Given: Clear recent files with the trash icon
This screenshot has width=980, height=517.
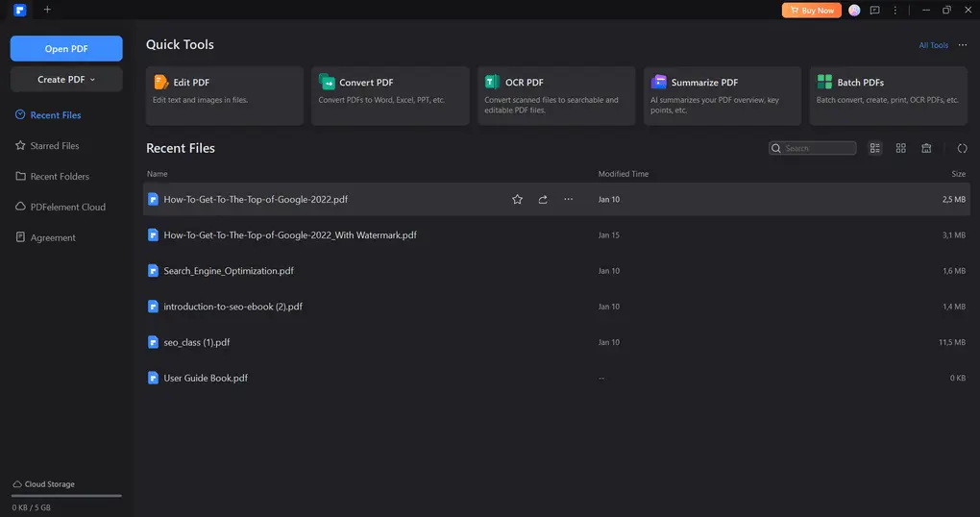Looking at the screenshot, I should click(x=926, y=148).
